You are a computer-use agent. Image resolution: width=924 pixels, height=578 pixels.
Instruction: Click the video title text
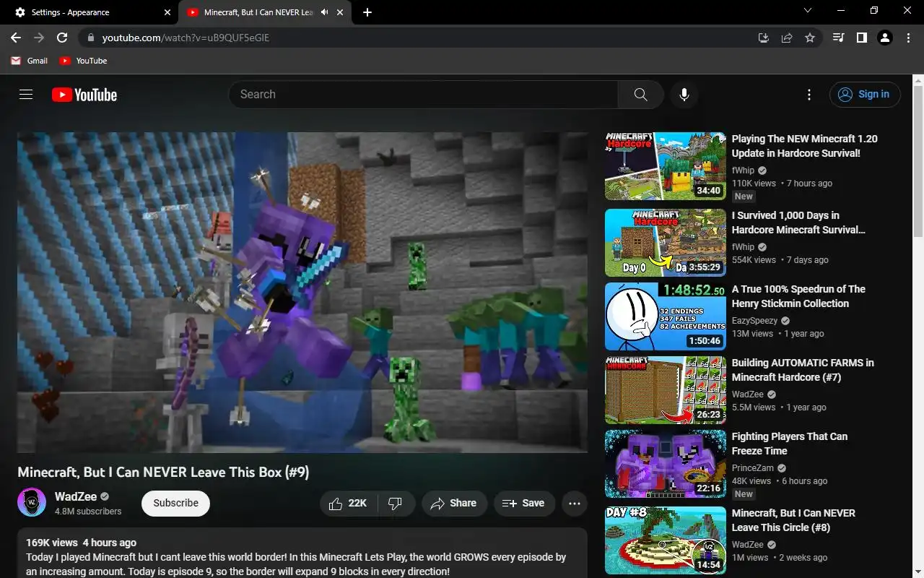pos(163,472)
